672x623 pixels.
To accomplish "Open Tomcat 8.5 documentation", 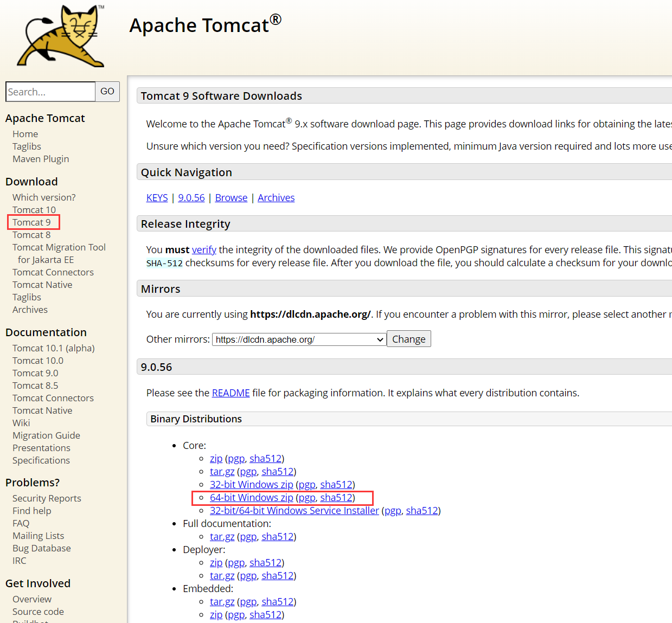I will tap(35, 386).
